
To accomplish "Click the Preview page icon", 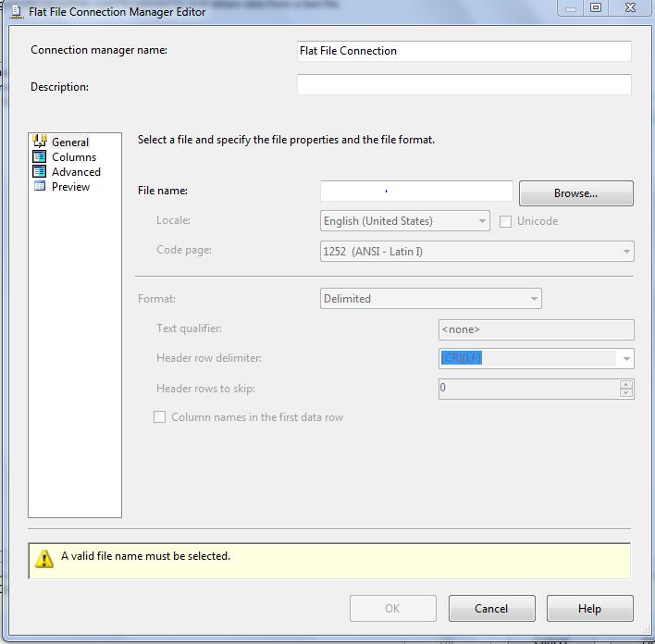I will 40,187.
